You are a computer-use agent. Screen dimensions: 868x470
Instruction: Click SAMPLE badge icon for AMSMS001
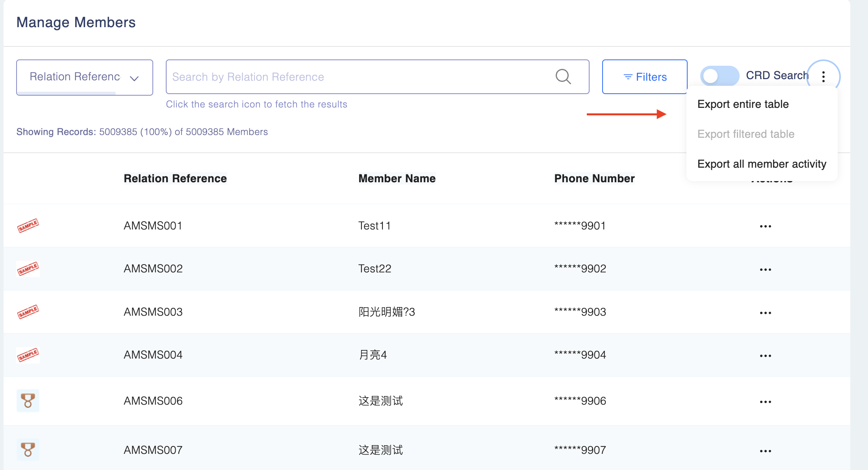(x=28, y=226)
